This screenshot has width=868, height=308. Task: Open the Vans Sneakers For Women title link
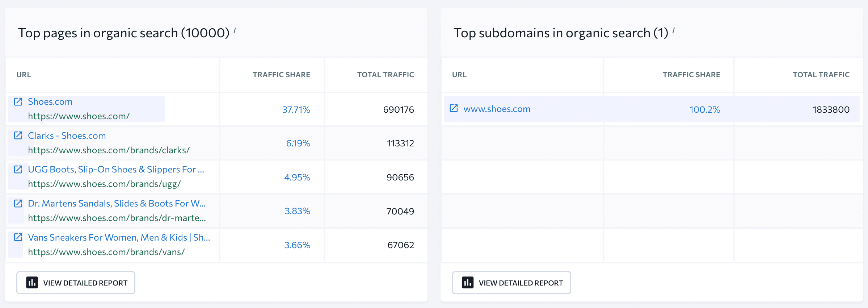[x=119, y=237]
